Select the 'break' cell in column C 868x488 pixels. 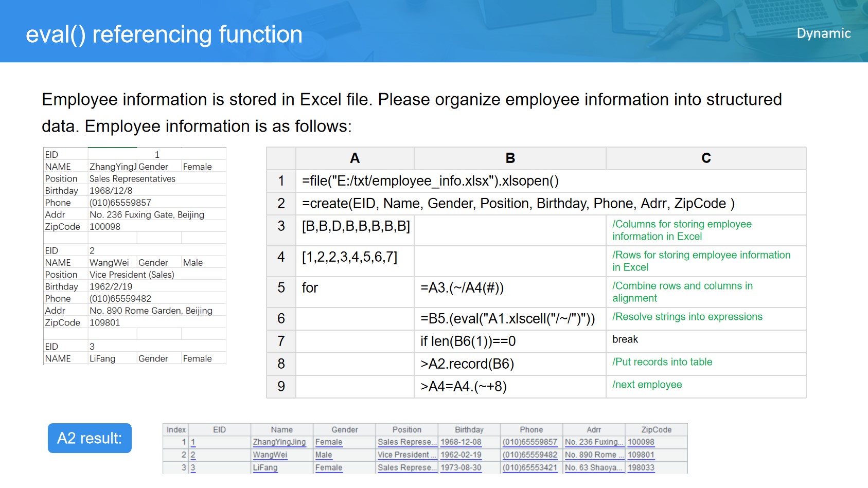coord(625,339)
